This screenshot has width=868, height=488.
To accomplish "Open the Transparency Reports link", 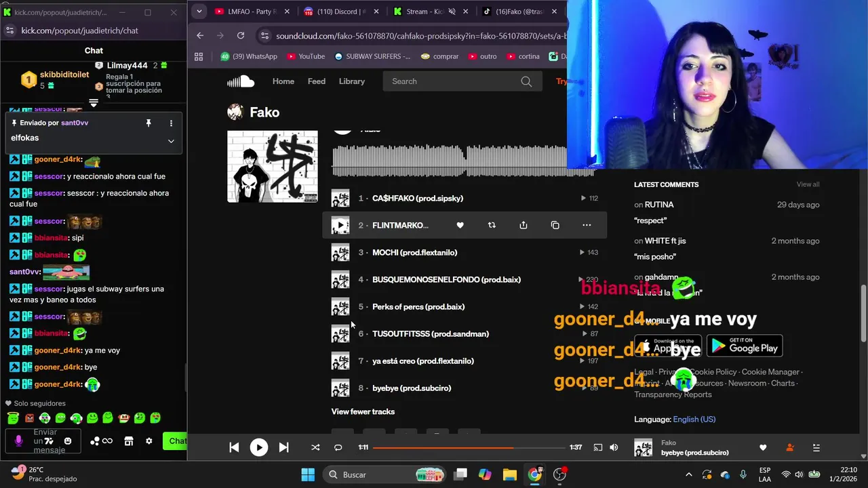I will point(673,394).
